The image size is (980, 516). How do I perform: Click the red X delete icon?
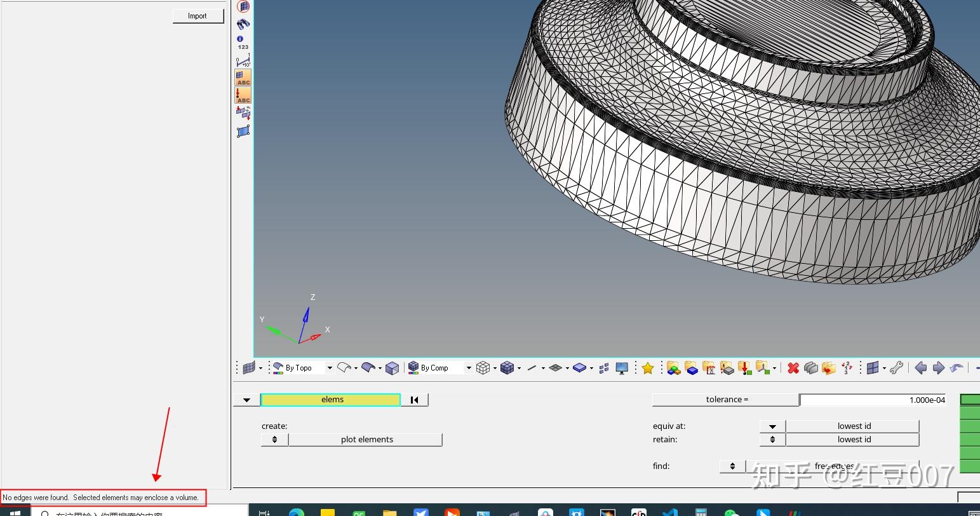point(793,368)
